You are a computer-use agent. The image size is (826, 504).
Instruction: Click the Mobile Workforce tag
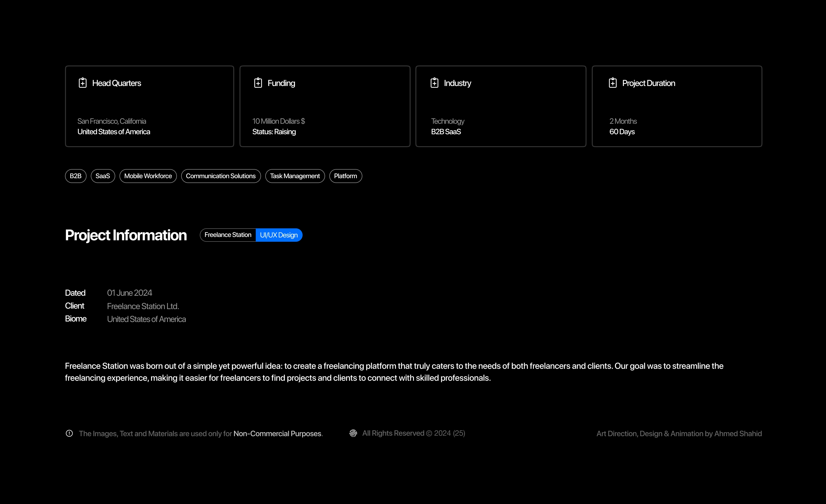pyautogui.click(x=148, y=176)
